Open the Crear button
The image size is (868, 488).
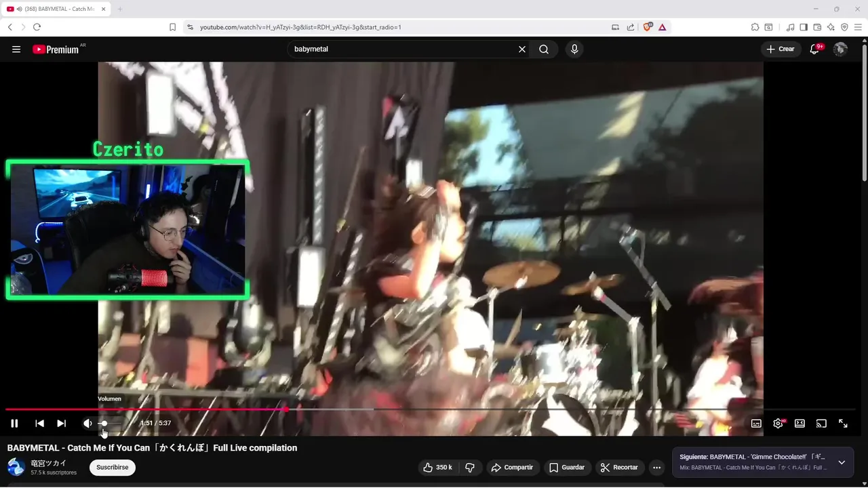pos(781,49)
